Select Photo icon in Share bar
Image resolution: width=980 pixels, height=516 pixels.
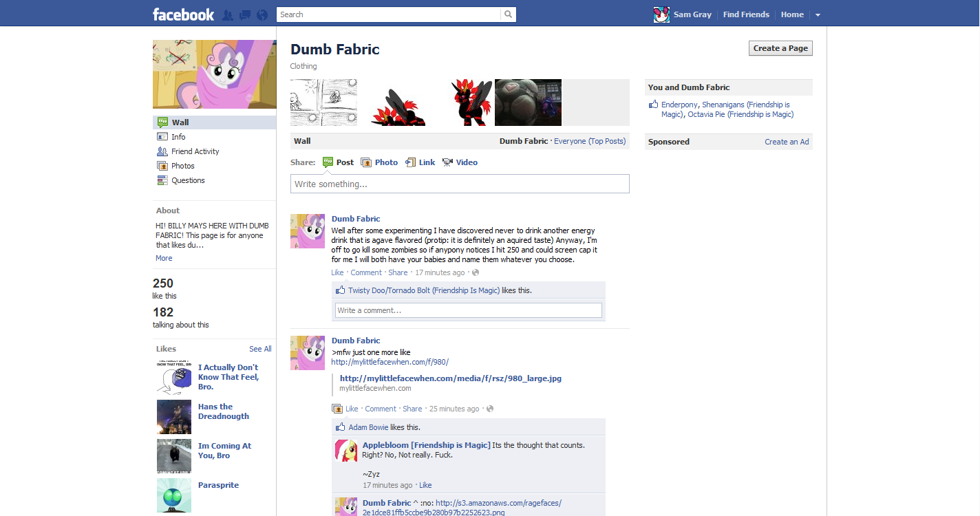[x=367, y=162]
